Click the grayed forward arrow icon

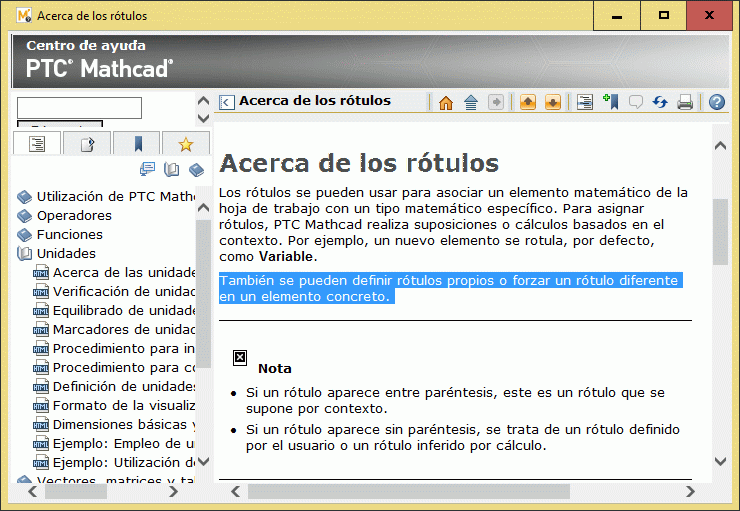[496, 102]
